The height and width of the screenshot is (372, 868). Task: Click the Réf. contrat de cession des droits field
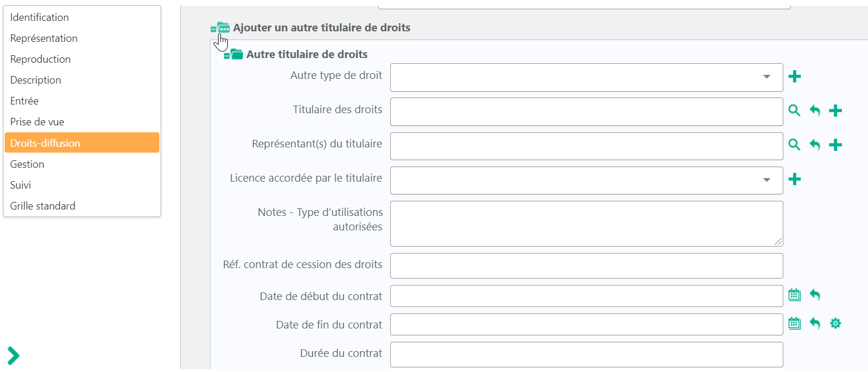(x=587, y=266)
